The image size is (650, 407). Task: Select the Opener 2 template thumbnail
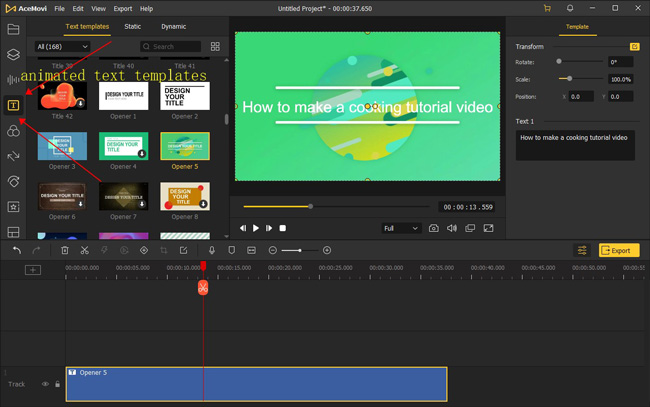click(185, 96)
